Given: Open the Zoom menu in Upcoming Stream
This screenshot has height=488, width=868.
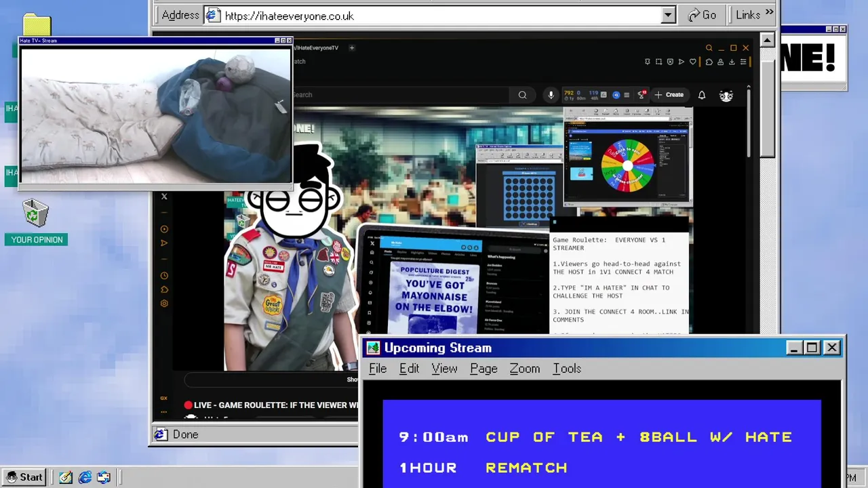Looking at the screenshot, I should pyautogui.click(x=525, y=369).
